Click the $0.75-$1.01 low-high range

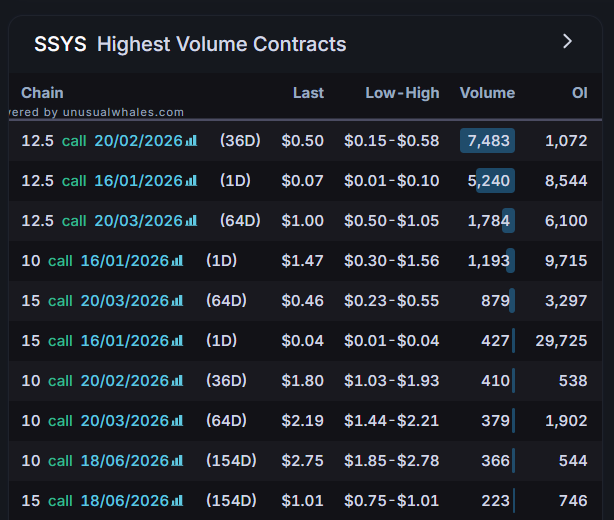click(392, 500)
